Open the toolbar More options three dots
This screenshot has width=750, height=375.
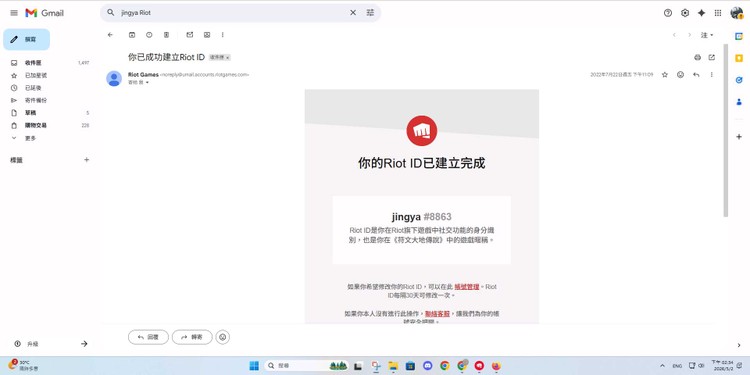pos(222,35)
